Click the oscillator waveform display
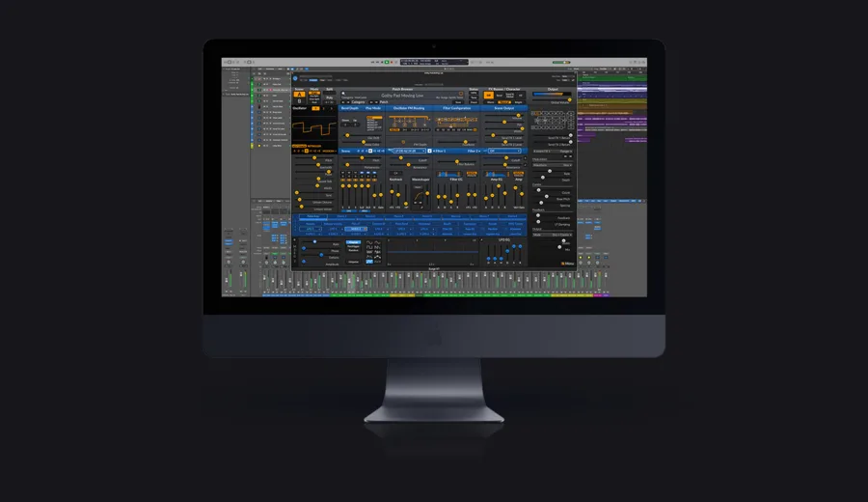The image size is (868, 502). click(313, 128)
